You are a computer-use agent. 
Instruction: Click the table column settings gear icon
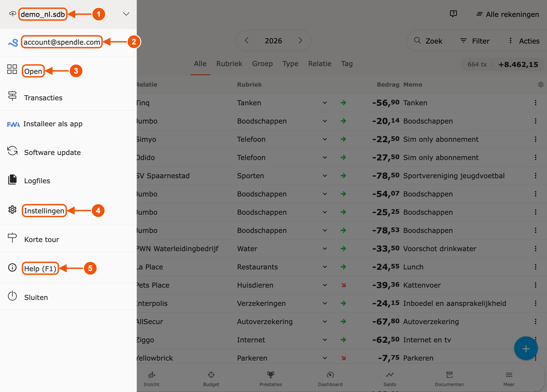pyautogui.click(x=541, y=84)
